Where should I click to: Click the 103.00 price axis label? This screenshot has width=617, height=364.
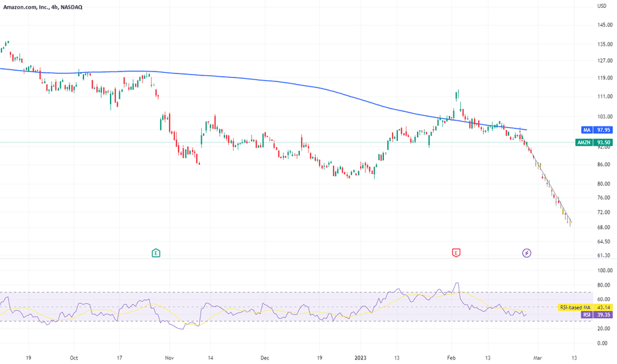click(x=605, y=116)
